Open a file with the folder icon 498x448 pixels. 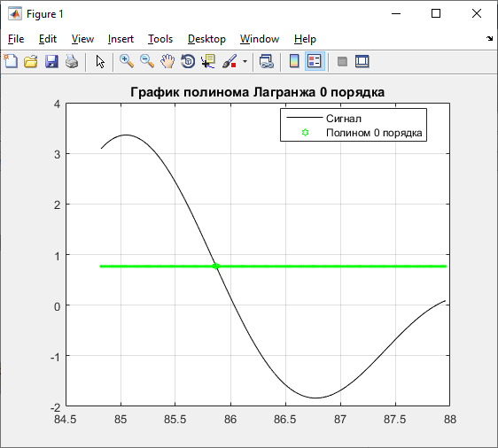point(31,61)
